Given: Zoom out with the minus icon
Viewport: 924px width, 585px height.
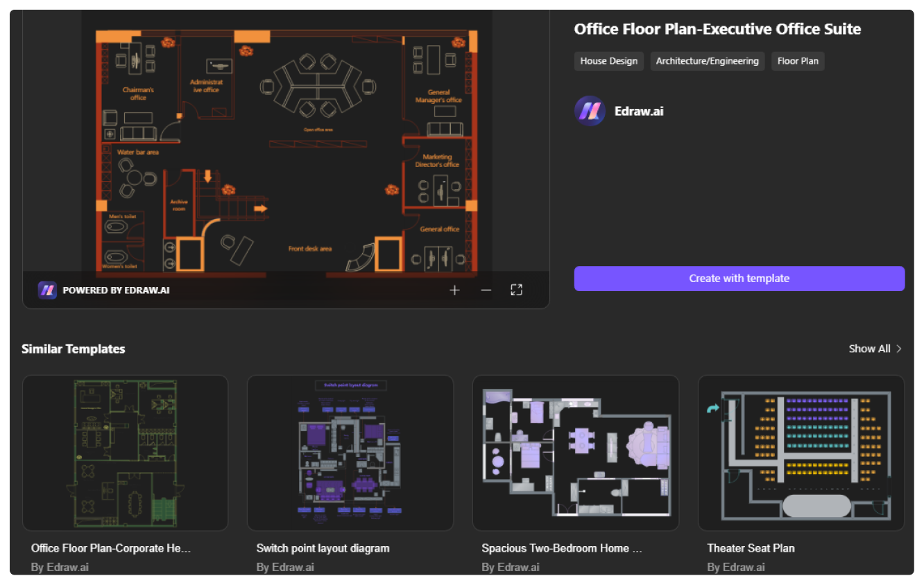Looking at the screenshot, I should [486, 290].
